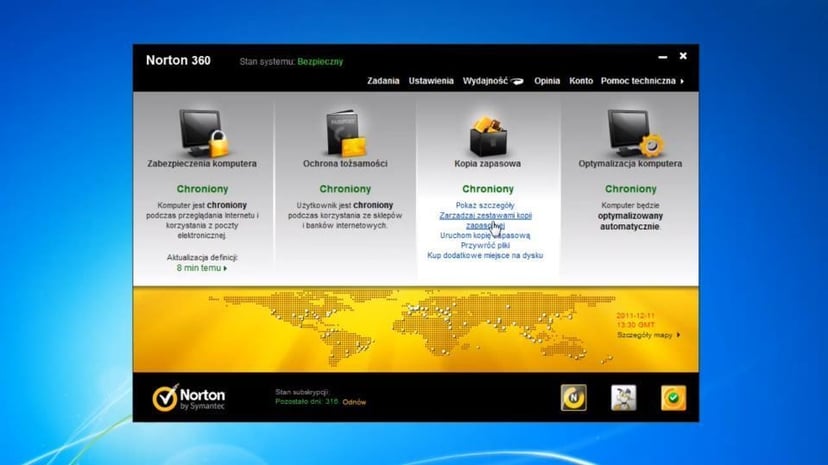Open the Ustawienia menu
Viewport: 828px width, 465px height.
(431, 81)
